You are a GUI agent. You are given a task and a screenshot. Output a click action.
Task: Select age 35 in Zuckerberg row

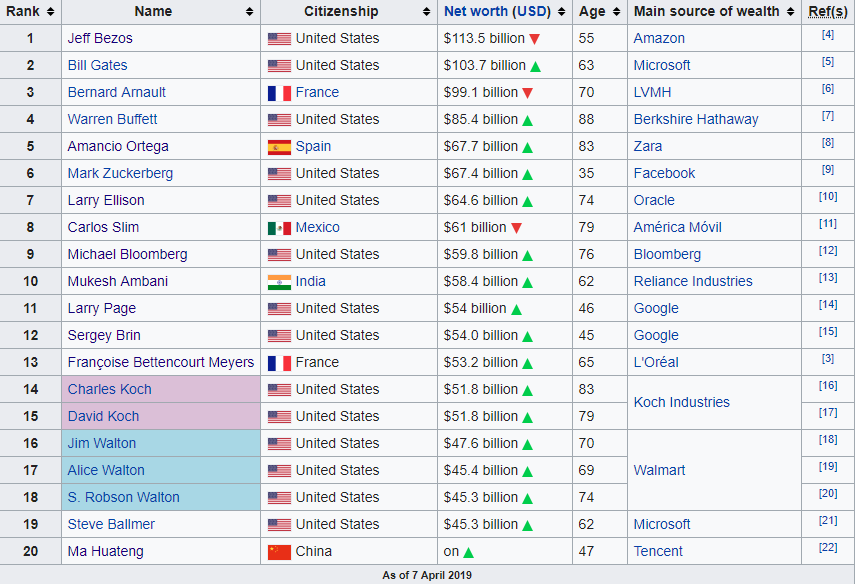click(x=586, y=174)
